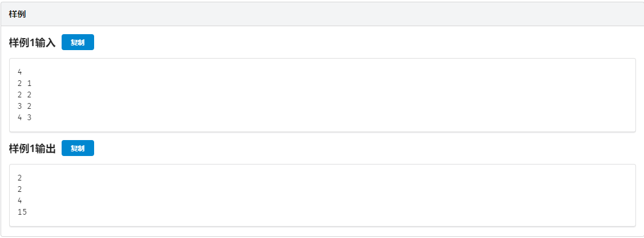Click digit 3 in the "3 2" line

(x=20, y=106)
